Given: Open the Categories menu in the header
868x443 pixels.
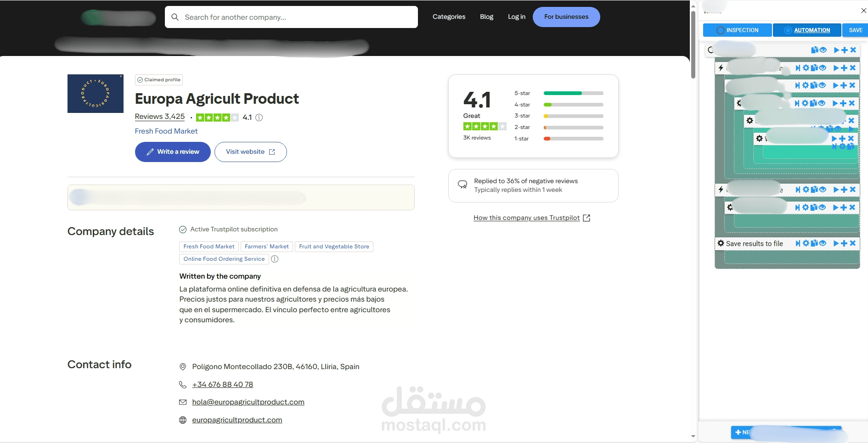Looking at the screenshot, I should (x=449, y=17).
